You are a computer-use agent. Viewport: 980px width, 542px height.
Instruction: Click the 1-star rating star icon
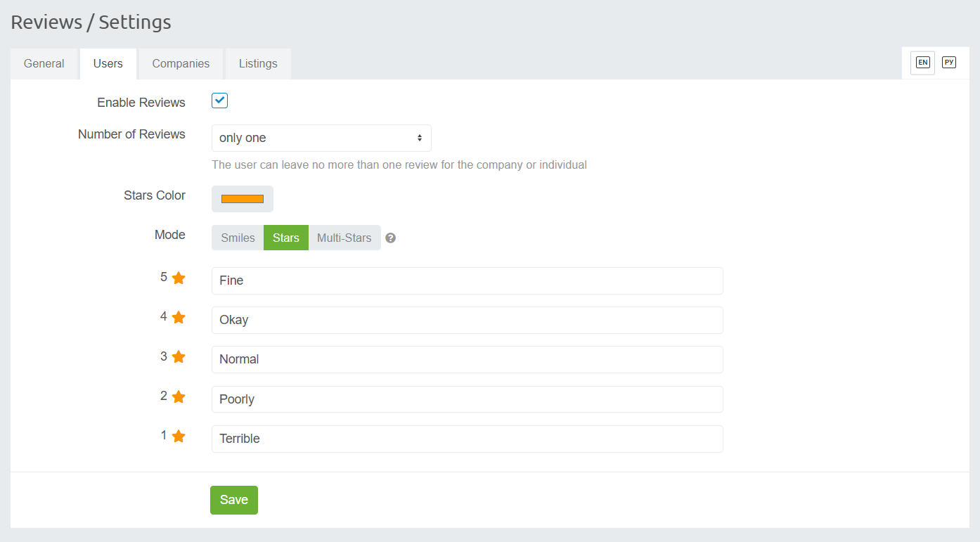point(179,437)
